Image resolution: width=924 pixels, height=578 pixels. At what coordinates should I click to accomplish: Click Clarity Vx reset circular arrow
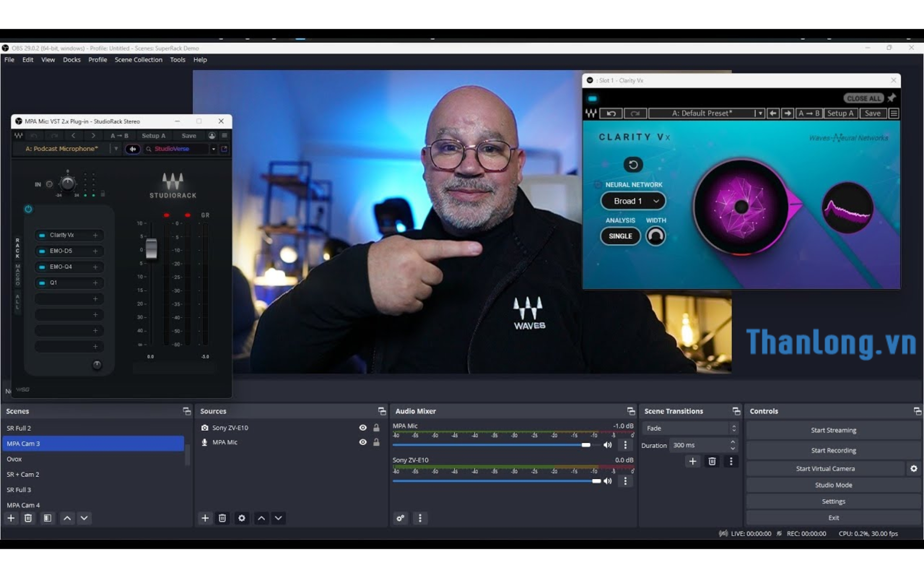click(633, 165)
